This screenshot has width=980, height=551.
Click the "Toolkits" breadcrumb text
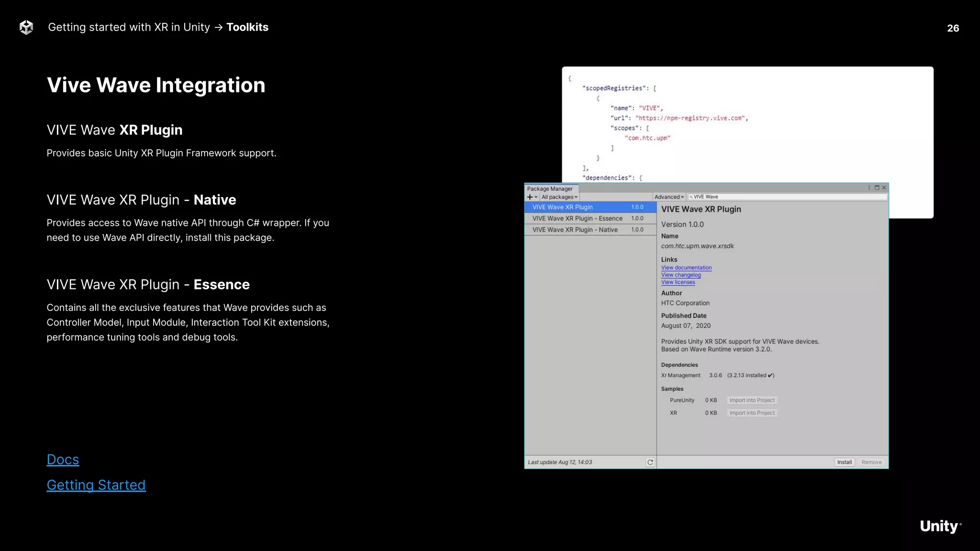tap(247, 27)
